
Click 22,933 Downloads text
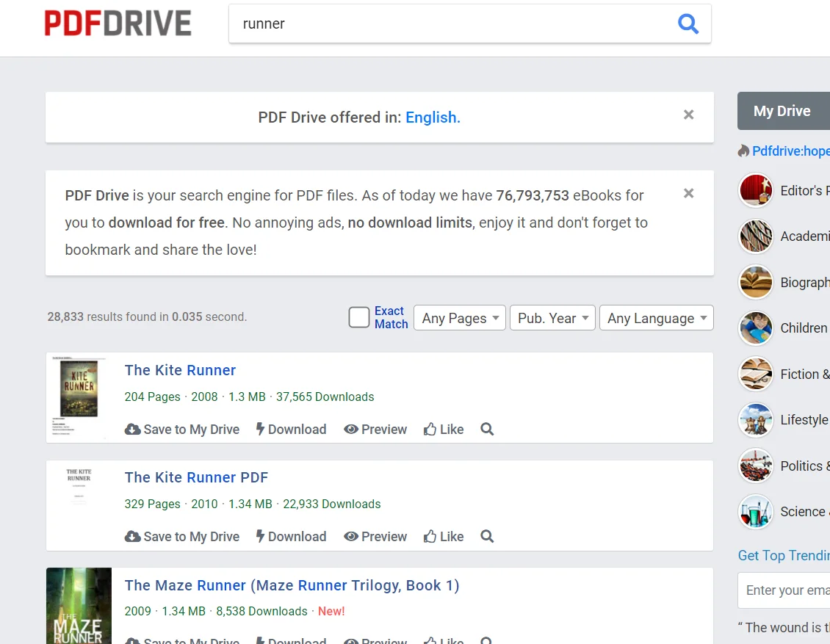332,504
